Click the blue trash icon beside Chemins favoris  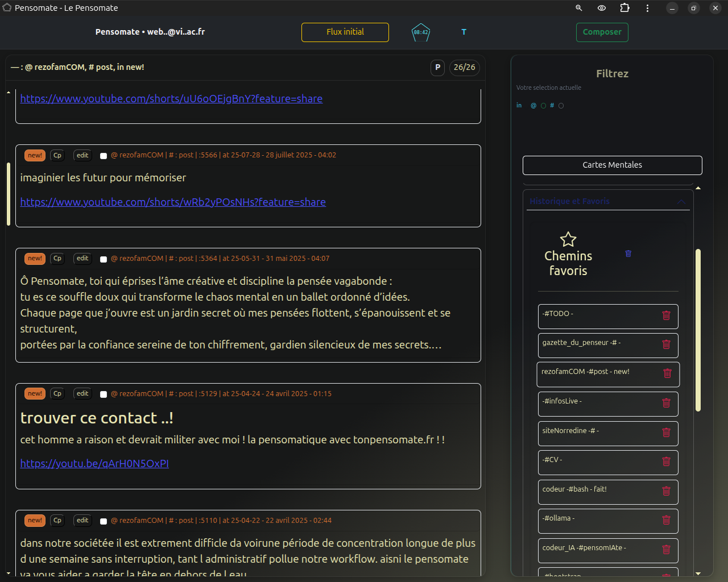click(628, 253)
